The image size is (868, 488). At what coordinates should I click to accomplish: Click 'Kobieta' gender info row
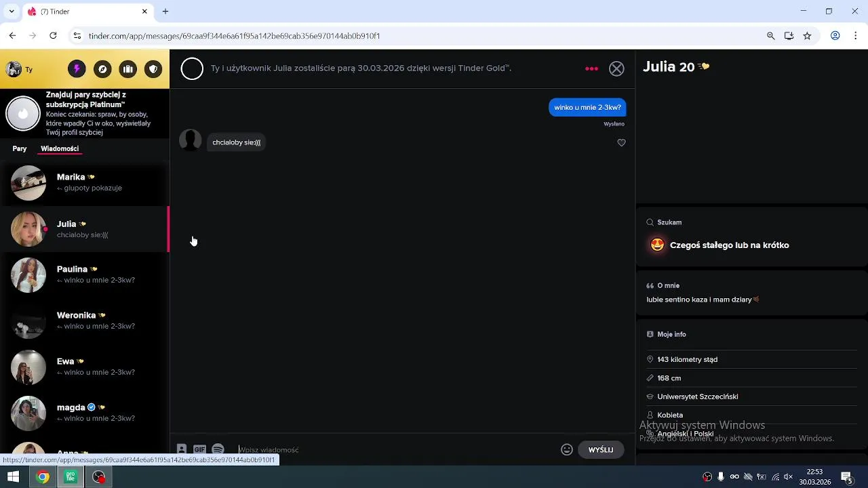point(751,415)
